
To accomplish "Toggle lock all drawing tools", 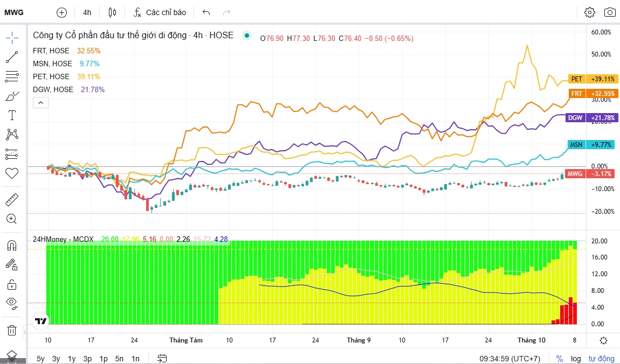I will [12, 284].
